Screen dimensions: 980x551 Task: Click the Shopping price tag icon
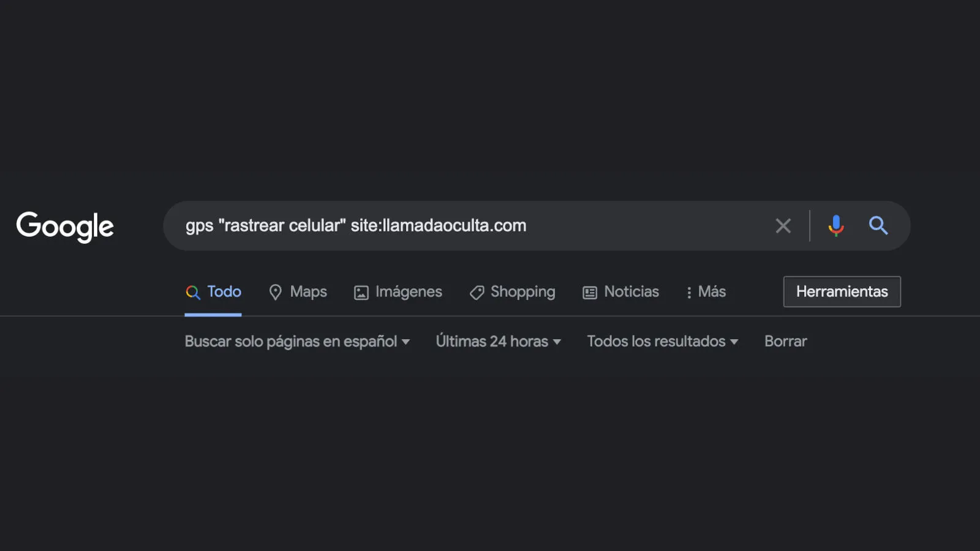point(477,293)
